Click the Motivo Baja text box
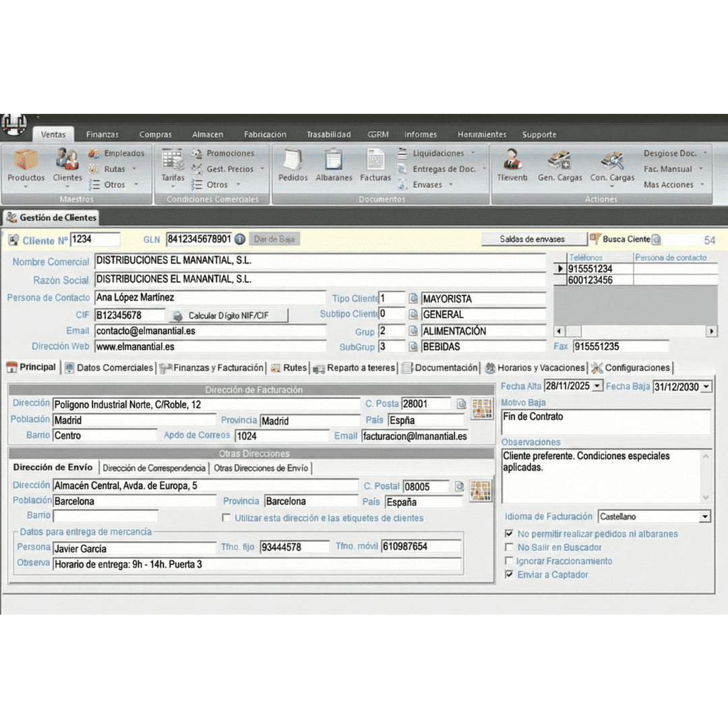 click(606, 422)
